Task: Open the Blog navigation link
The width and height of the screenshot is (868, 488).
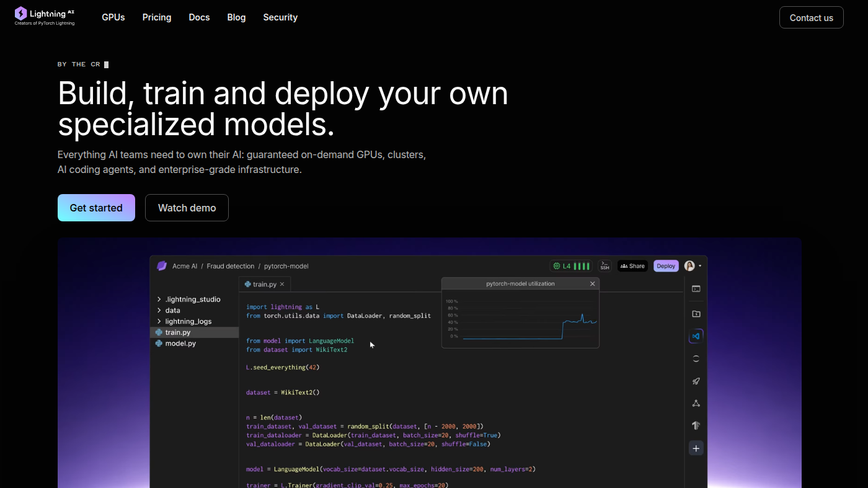Action: point(236,17)
